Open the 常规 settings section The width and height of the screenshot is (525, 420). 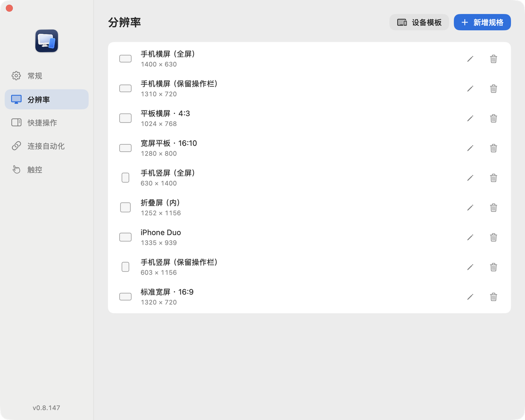pos(47,76)
